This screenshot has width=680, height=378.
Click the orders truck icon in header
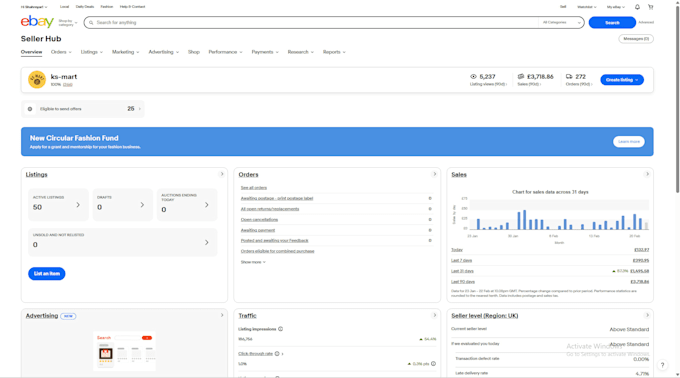click(569, 76)
